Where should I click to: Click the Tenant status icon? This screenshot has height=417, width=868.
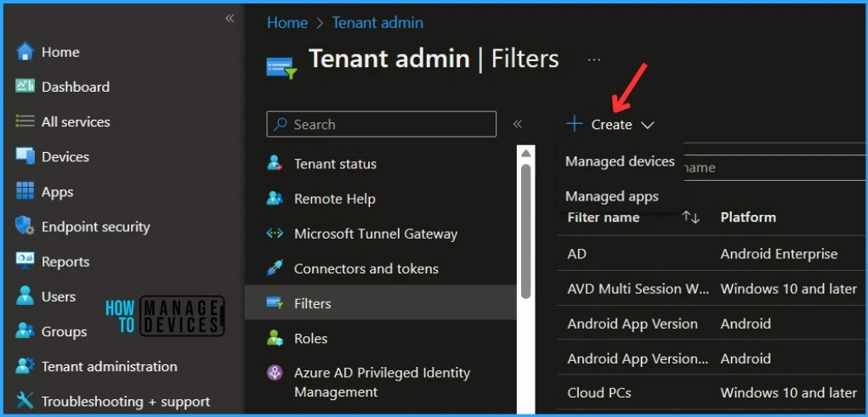coord(275,164)
